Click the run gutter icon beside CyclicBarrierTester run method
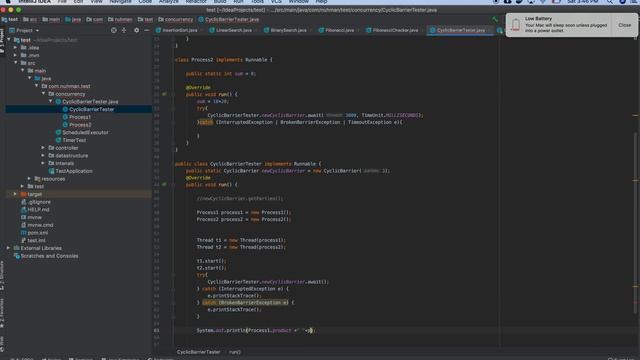 [x=164, y=184]
